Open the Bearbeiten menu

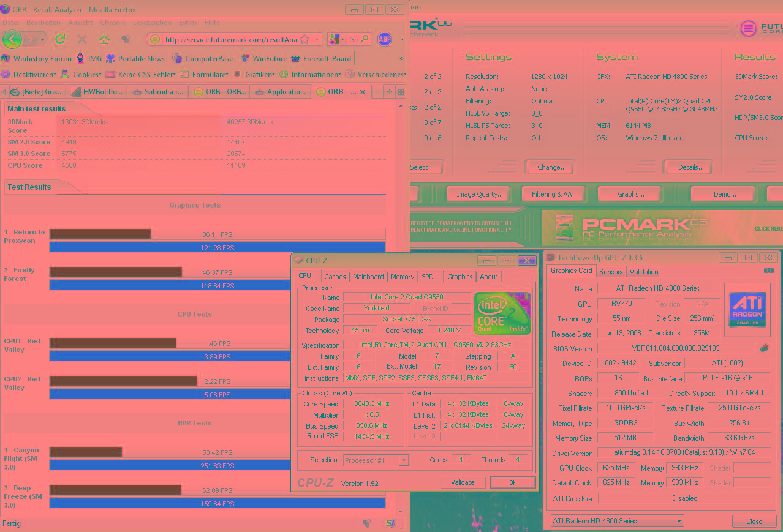pos(43,23)
